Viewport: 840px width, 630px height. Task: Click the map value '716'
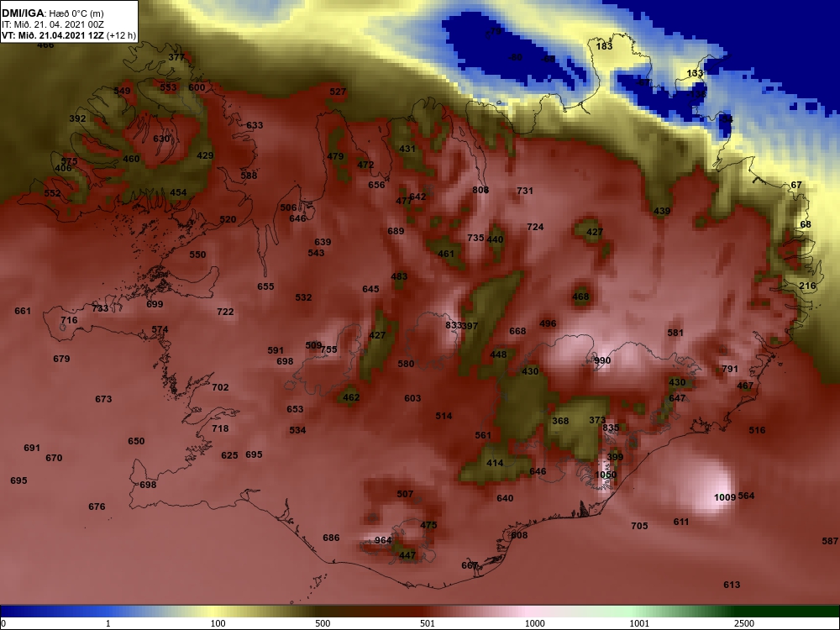[69, 320]
